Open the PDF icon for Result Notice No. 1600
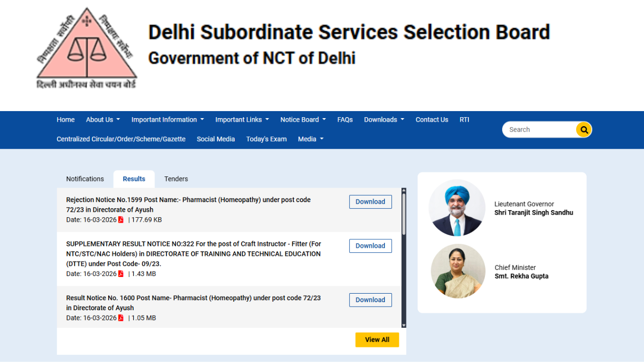Screen dimensions: 644x362 121,317
